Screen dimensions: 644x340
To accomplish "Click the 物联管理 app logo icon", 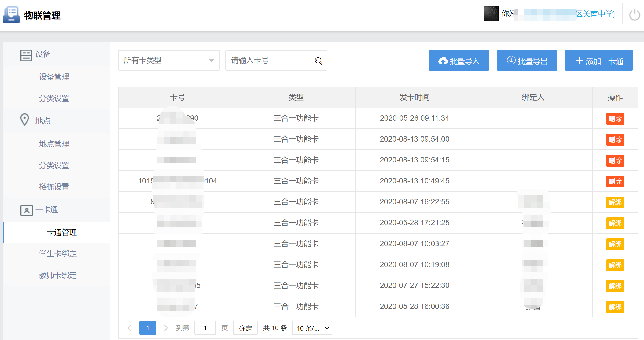I will coord(11,15).
